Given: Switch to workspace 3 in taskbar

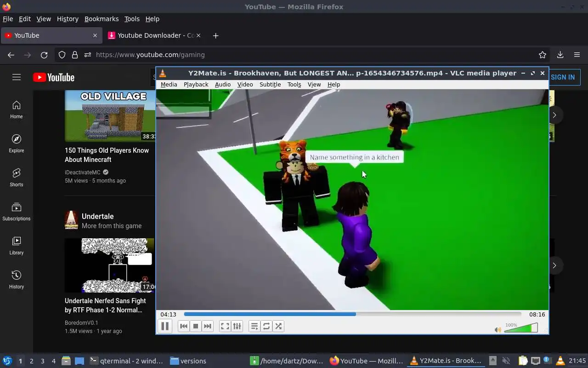Looking at the screenshot, I should [42, 361].
